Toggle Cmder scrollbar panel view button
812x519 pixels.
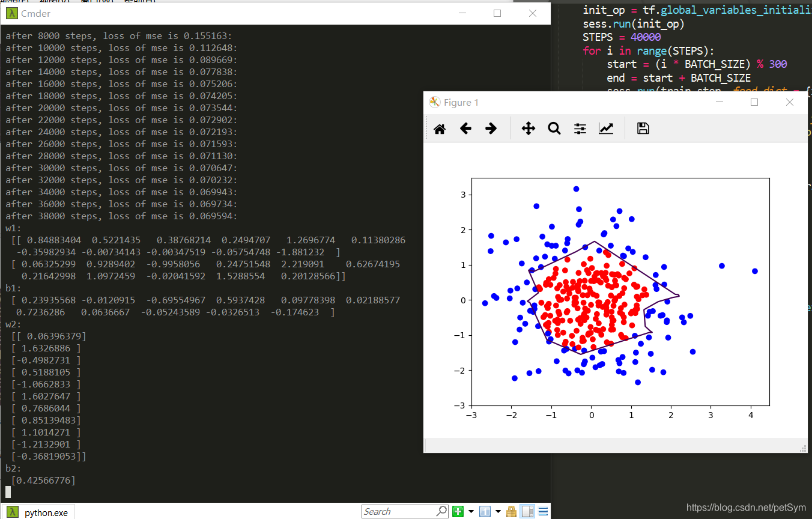pos(527,512)
